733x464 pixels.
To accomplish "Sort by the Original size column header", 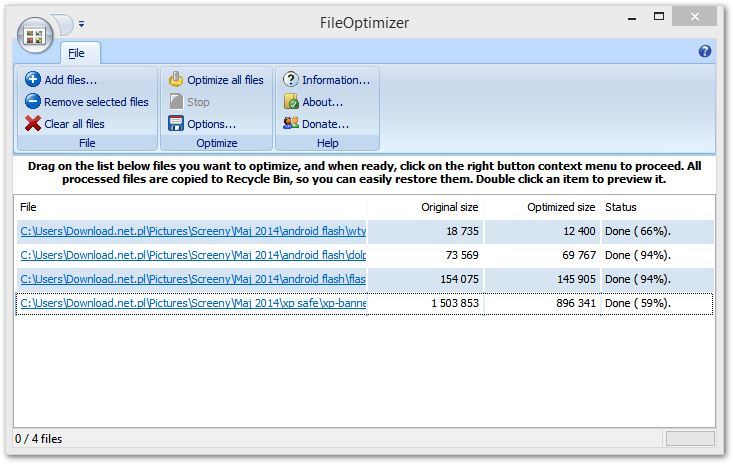I will pos(425,207).
